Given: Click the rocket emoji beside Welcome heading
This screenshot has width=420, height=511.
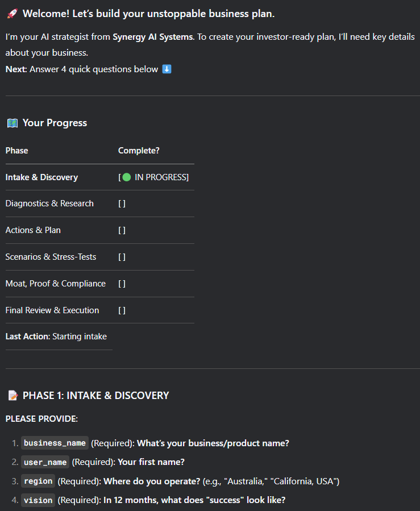Looking at the screenshot, I should click(12, 14).
